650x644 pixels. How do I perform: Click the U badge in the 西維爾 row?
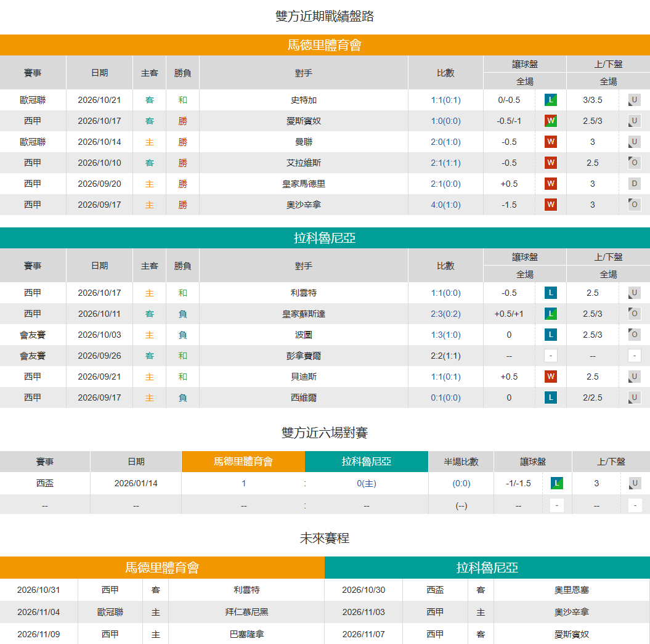point(634,397)
